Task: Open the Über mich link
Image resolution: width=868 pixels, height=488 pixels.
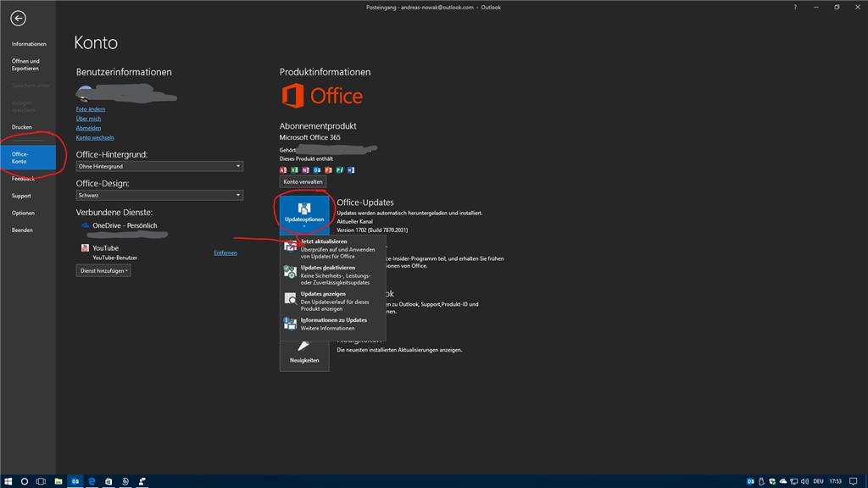Action: pyautogui.click(x=88, y=119)
